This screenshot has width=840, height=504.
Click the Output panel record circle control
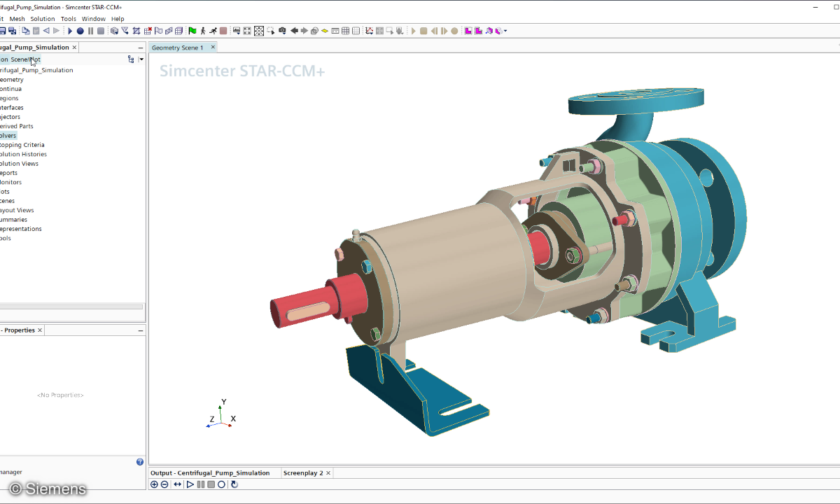click(221, 484)
